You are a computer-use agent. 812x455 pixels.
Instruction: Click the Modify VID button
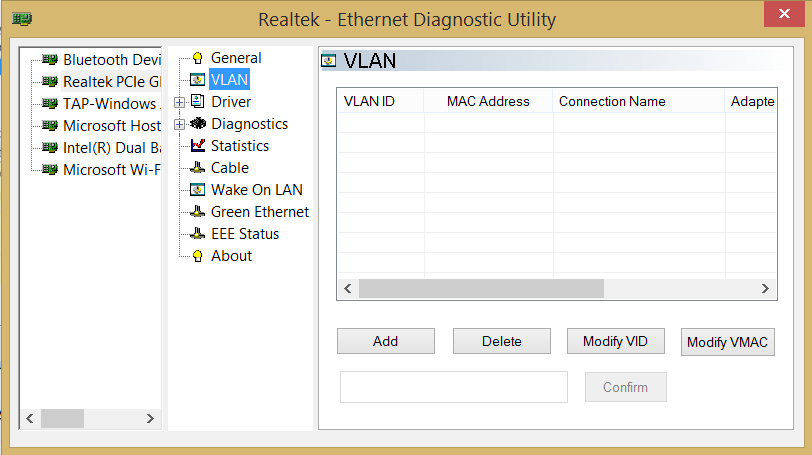[x=615, y=341]
